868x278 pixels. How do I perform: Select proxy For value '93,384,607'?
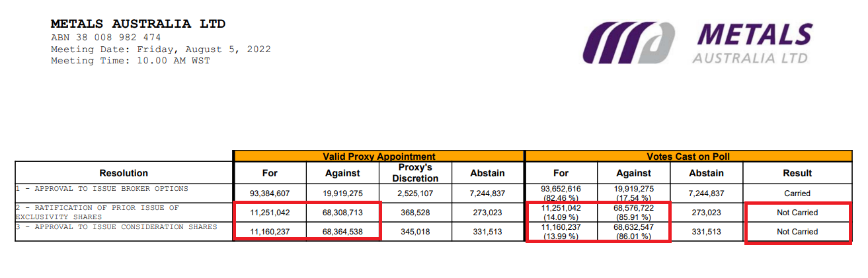point(270,193)
